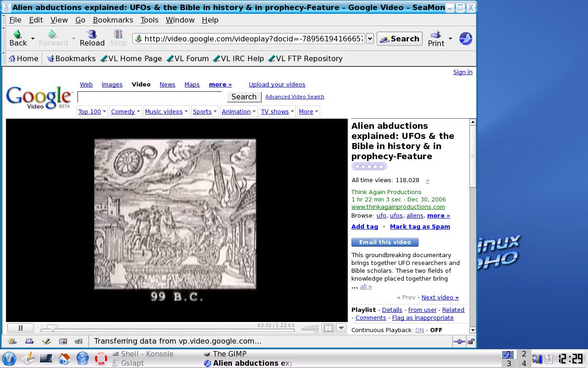The width and height of the screenshot is (588, 368).
Task: Expand the URL bar history dropdown
Action: click(x=370, y=39)
